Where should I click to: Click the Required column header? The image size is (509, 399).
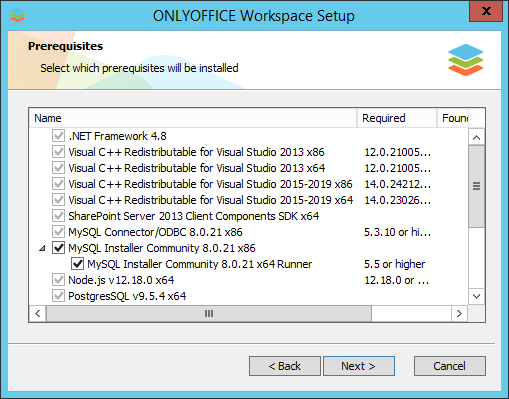tap(397, 118)
